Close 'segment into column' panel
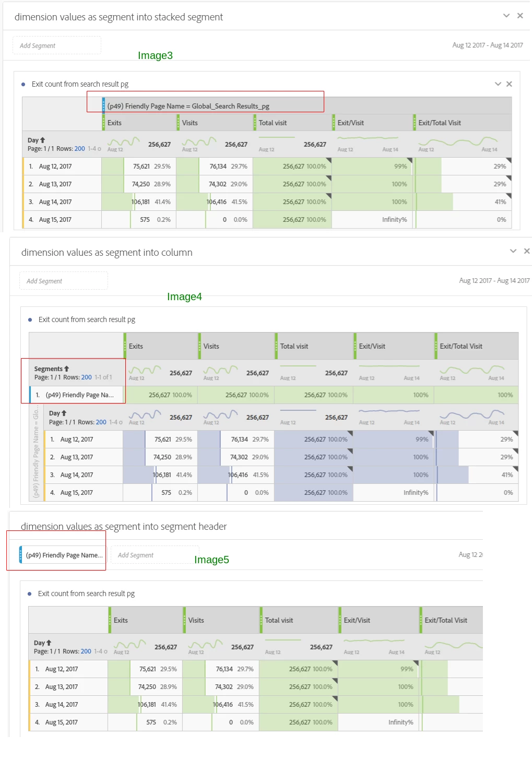 (527, 251)
